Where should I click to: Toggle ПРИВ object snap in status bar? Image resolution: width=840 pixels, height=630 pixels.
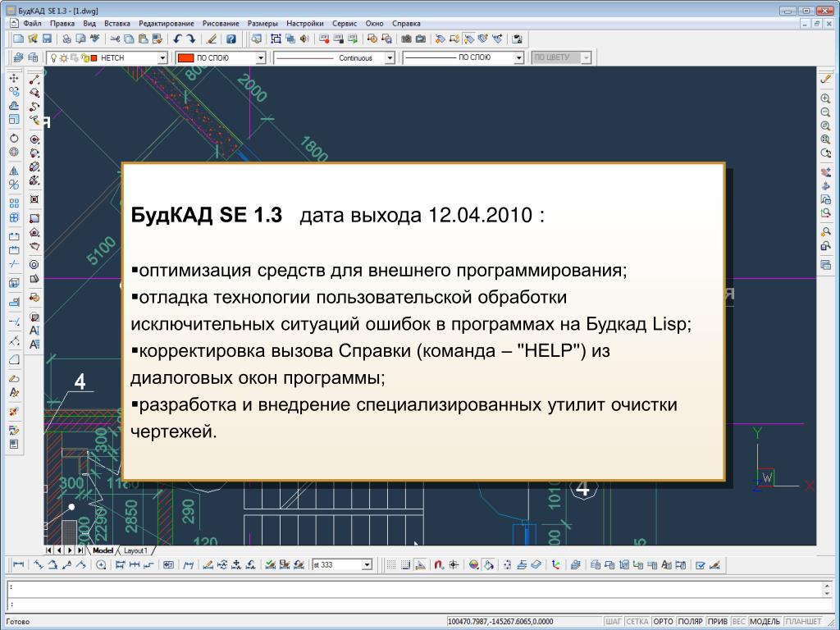(x=717, y=622)
